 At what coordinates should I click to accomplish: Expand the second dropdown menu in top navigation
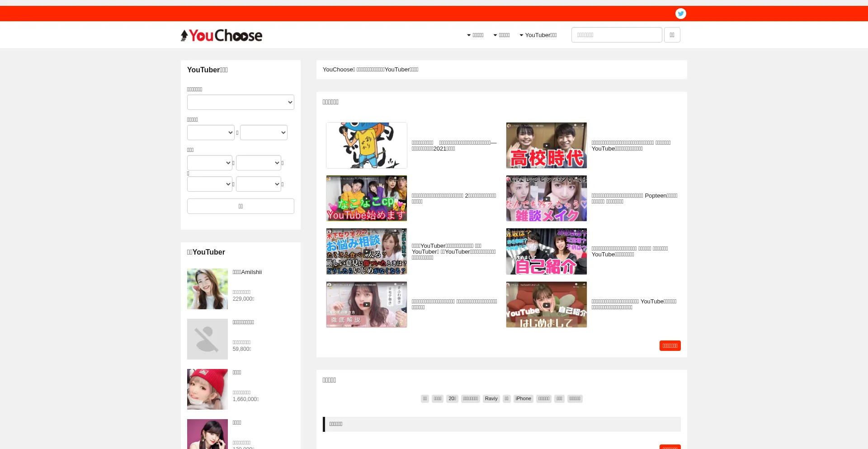[501, 35]
